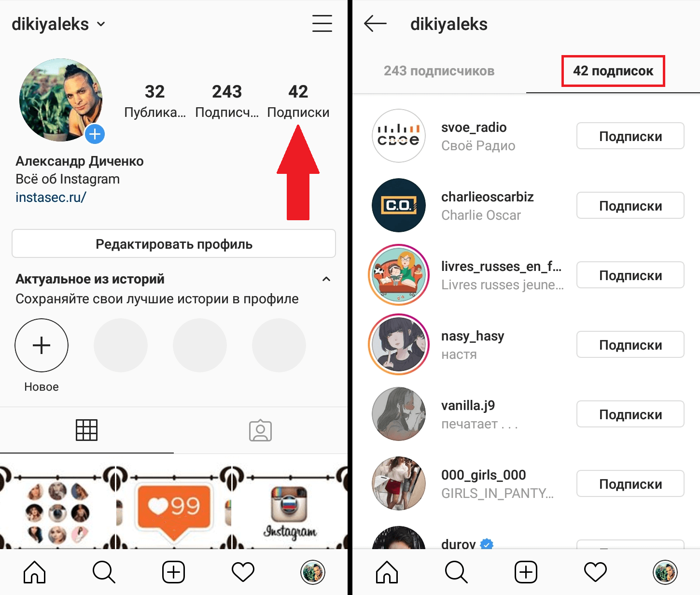Viewport: 700px width, 595px height.
Task: Open the hamburger menu icon
Action: [322, 24]
